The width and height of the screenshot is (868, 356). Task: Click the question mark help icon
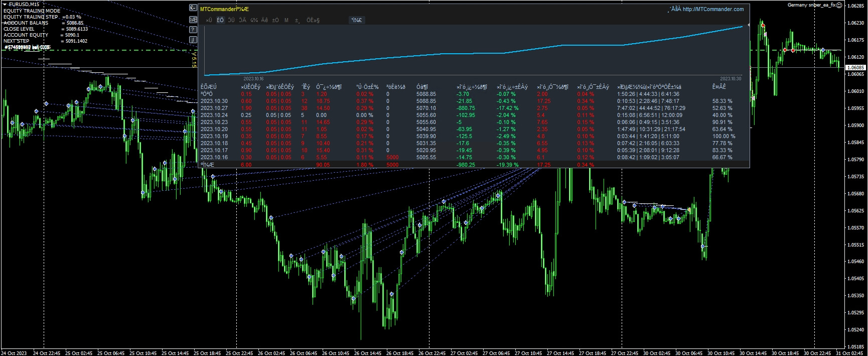click(x=193, y=30)
